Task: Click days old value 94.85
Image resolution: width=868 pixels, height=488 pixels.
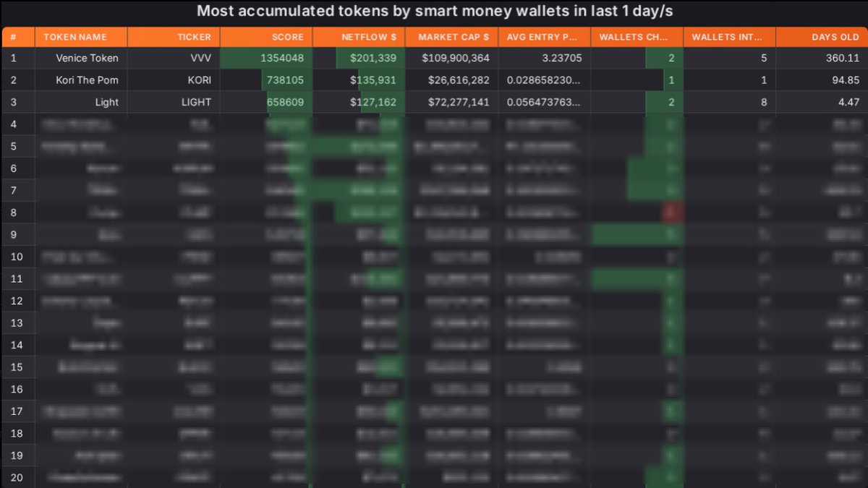Action: (x=846, y=80)
